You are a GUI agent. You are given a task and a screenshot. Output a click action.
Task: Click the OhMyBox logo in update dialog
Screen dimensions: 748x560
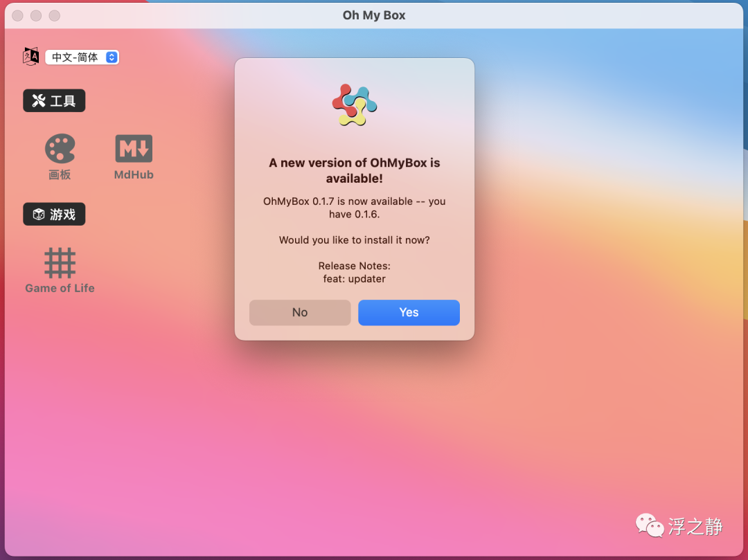(x=354, y=105)
